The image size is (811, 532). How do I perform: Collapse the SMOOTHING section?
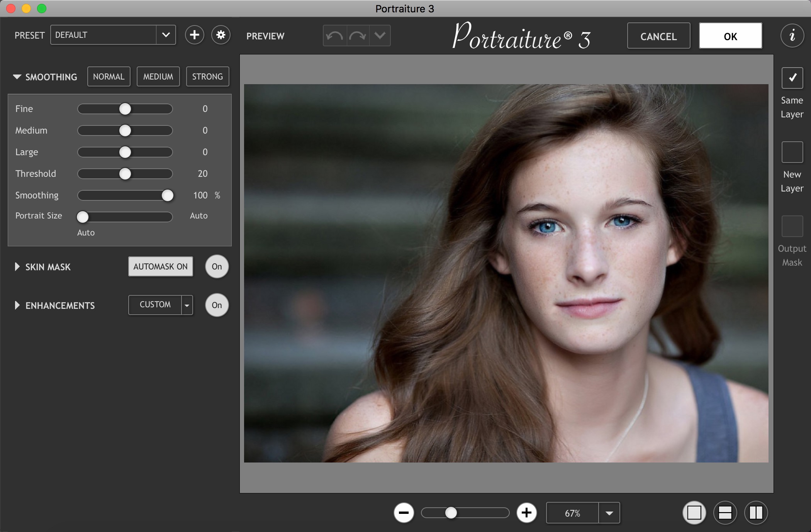point(17,77)
